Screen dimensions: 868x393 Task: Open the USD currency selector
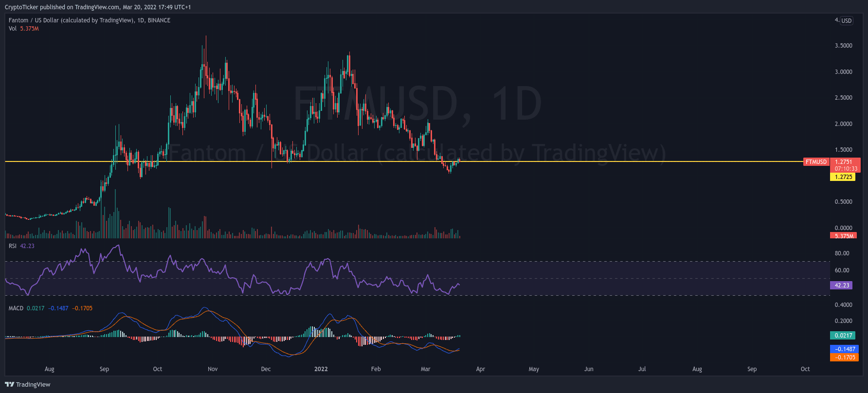847,20
